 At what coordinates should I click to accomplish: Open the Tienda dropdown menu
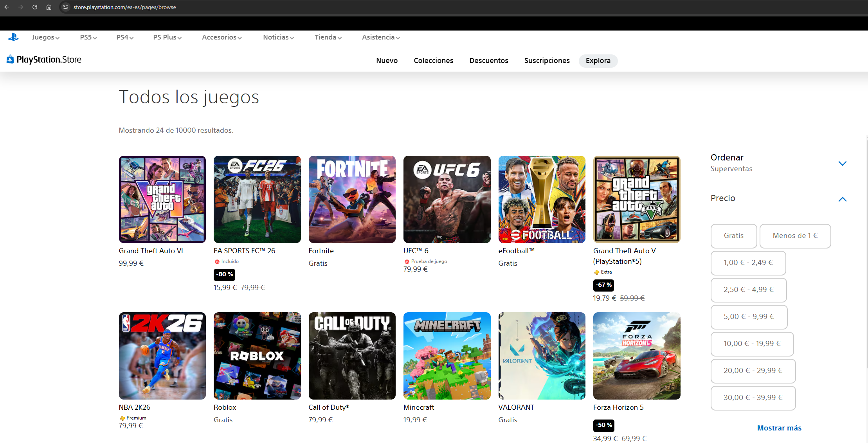(328, 37)
